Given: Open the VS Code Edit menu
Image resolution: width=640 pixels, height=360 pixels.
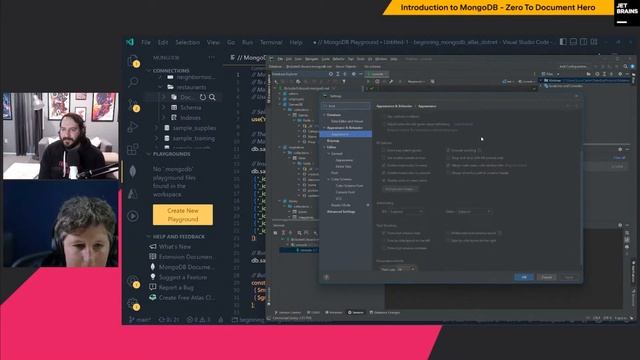Looking at the screenshot, I should (163, 42).
